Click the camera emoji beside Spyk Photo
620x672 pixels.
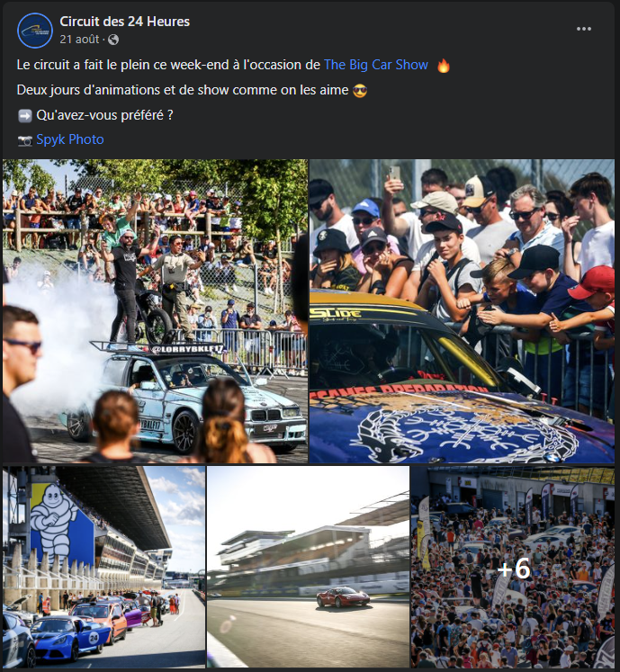point(25,140)
